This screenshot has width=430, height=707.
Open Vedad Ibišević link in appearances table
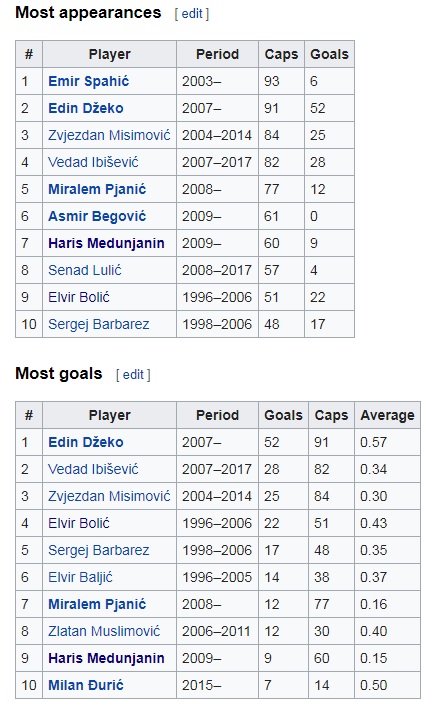coord(93,162)
